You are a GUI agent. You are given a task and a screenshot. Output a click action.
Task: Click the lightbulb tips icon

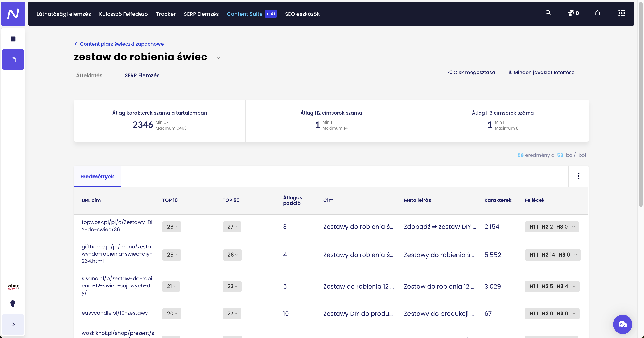click(x=13, y=304)
